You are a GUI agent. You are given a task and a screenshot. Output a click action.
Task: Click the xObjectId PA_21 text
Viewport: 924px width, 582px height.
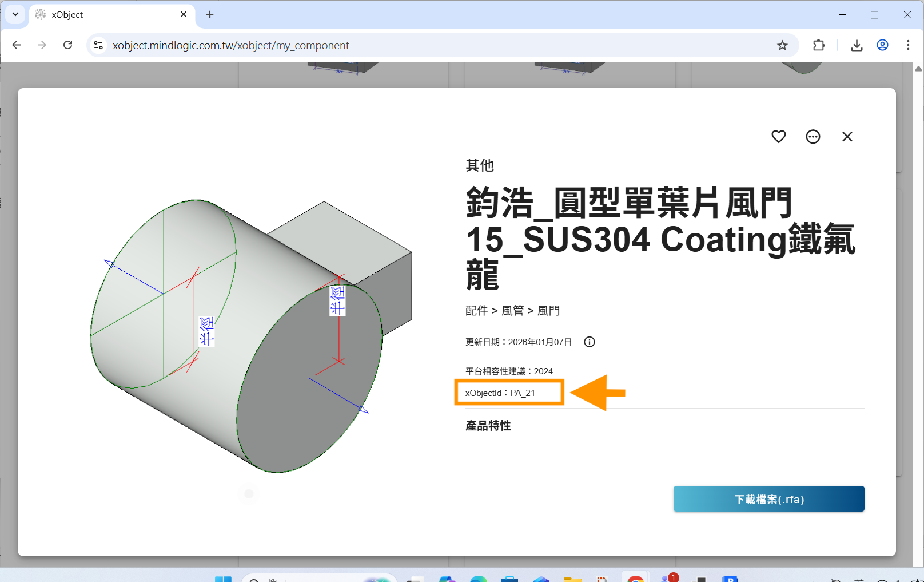coord(500,393)
